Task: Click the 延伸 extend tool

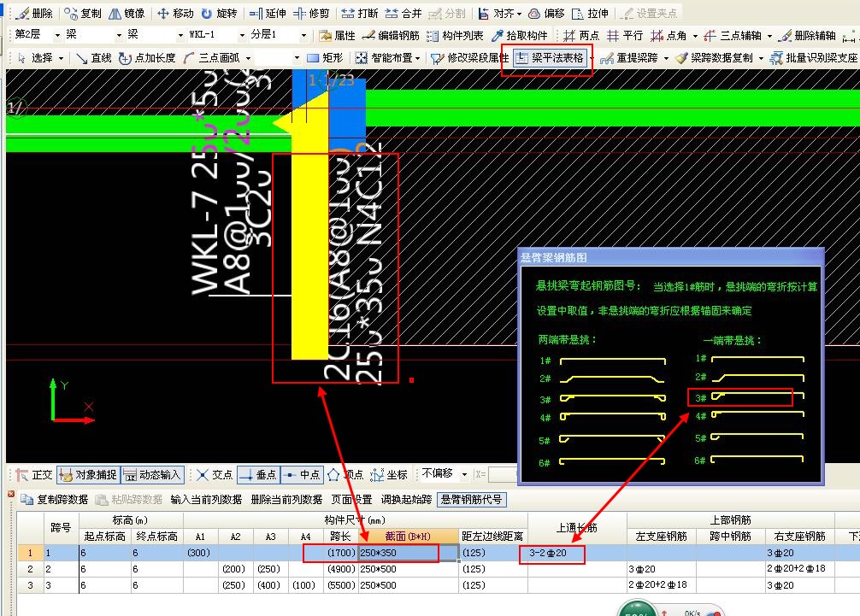Action: pyautogui.click(x=268, y=13)
